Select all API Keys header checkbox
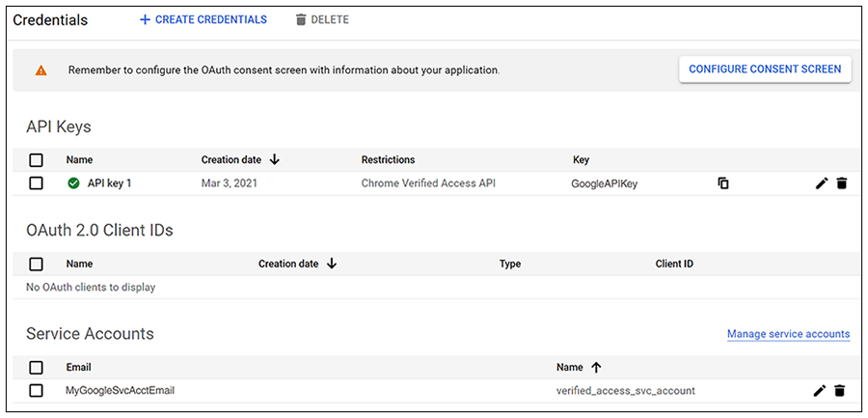The height and width of the screenshot is (418, 868). click(36, 160)
